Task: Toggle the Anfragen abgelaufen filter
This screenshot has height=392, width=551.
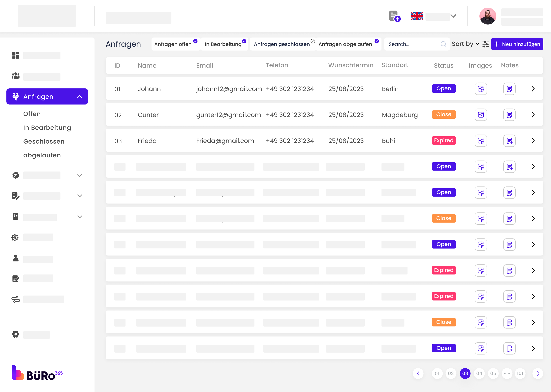Action: (x=349, y=44)
